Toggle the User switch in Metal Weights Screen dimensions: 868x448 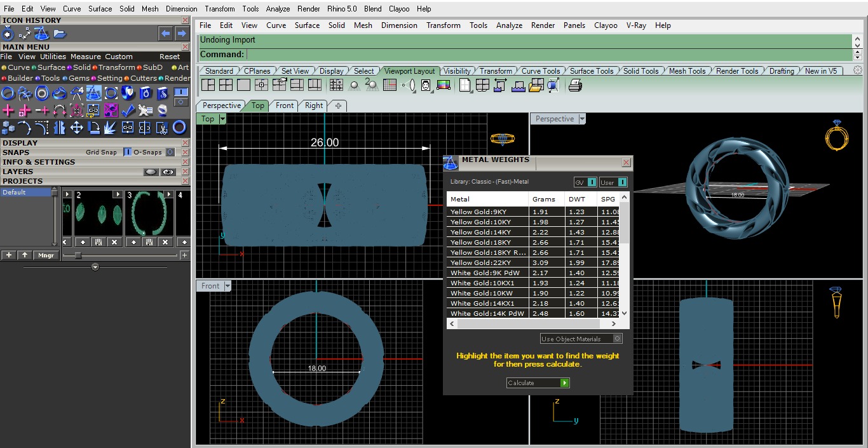[623, 182]
